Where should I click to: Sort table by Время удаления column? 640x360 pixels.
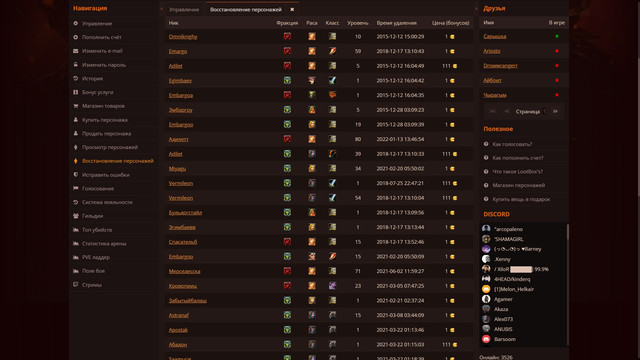pyautogui.click(x=396, y=23)
